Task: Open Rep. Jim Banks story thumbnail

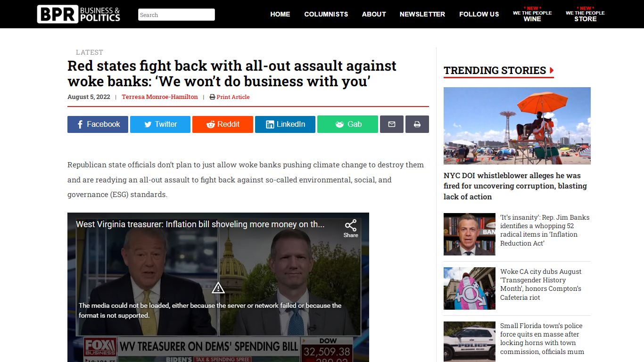Action: [470, 234]
